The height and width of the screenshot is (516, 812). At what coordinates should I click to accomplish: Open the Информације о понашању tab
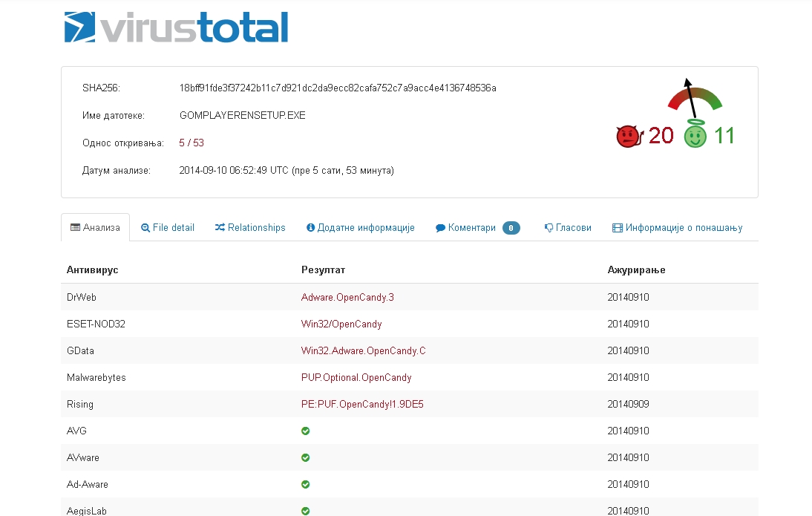(x=678, y=227)
